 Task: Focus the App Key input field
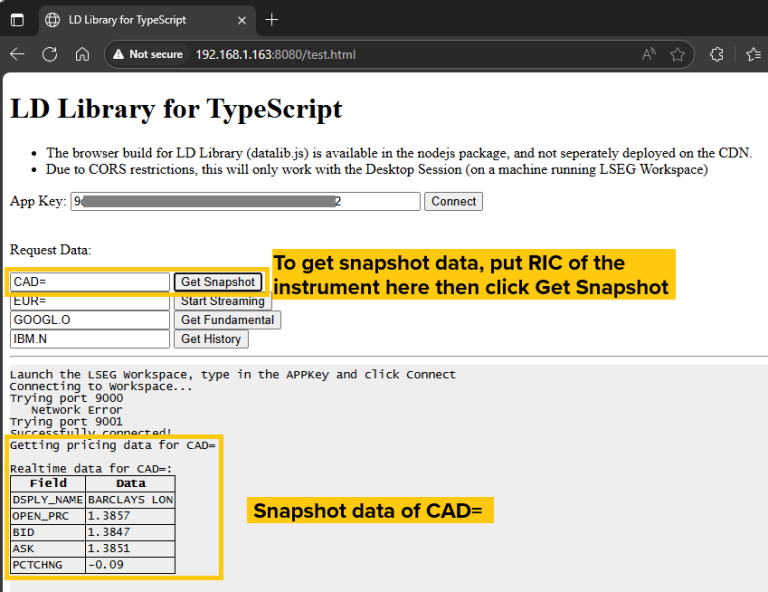(x=245, y=201)
